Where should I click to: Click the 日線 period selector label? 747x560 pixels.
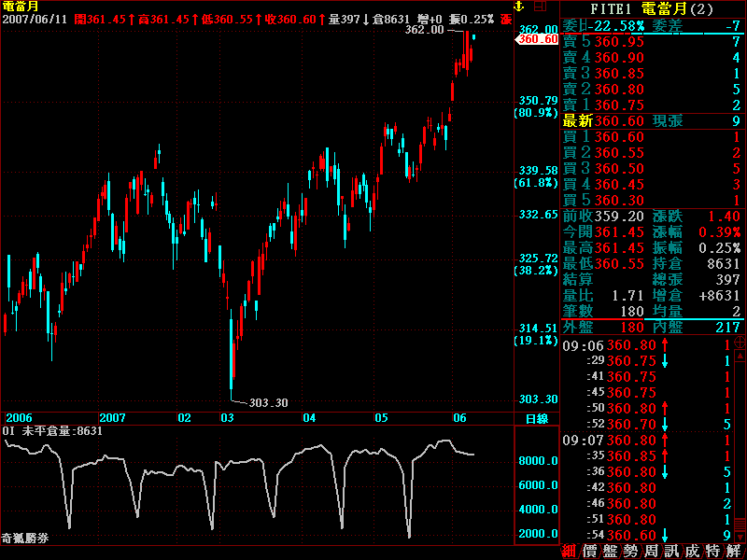coord(536,418)
